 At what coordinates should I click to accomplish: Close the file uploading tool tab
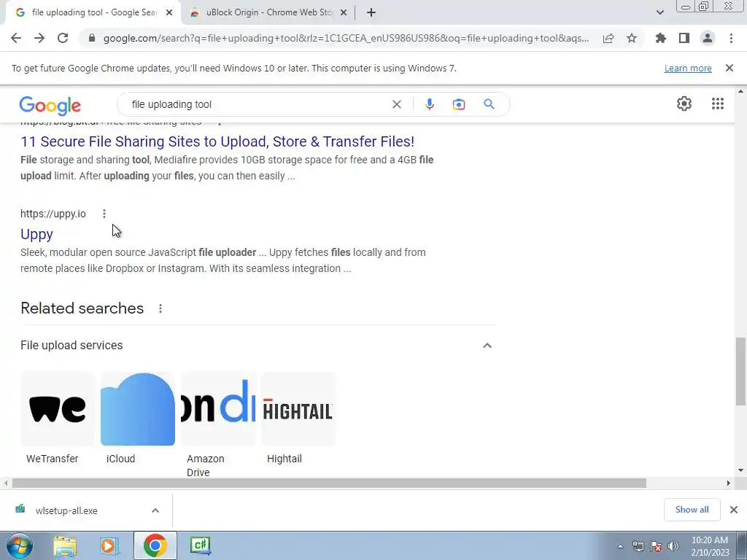pyautogui.click(x=169, y=13)
